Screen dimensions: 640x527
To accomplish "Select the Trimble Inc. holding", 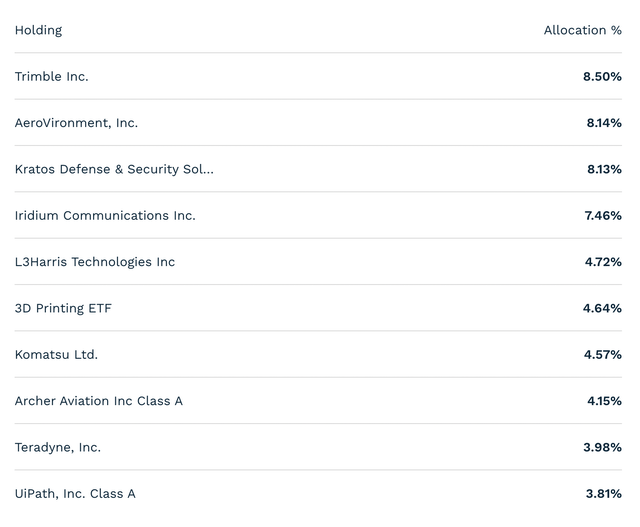I will [x=52, y=77].
